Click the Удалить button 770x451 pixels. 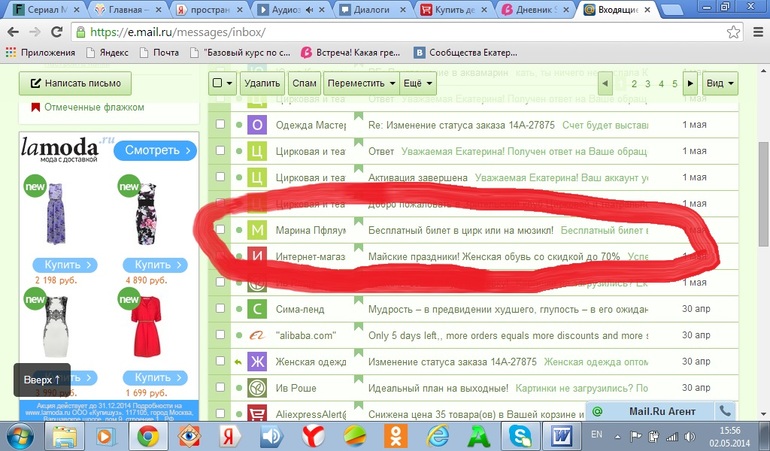(262, 84)
